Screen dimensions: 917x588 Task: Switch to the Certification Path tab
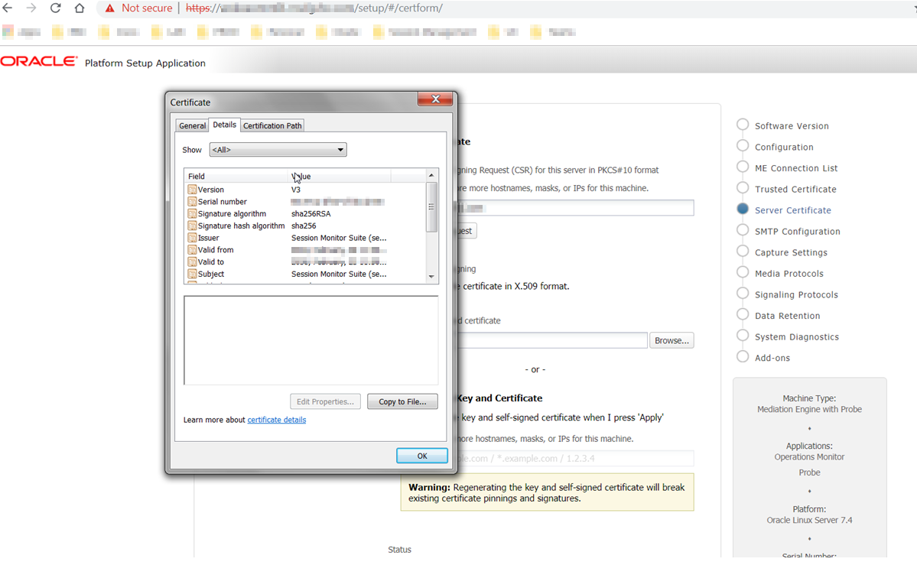point(272,125)
